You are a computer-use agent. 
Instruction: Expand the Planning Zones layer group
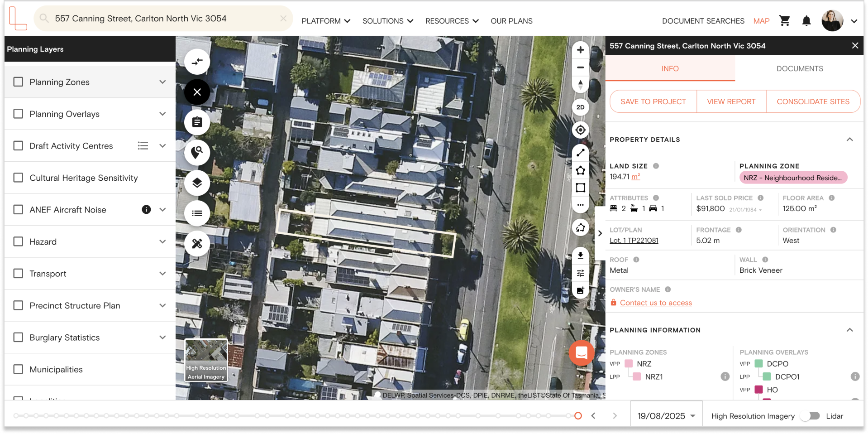click(162, 82)
